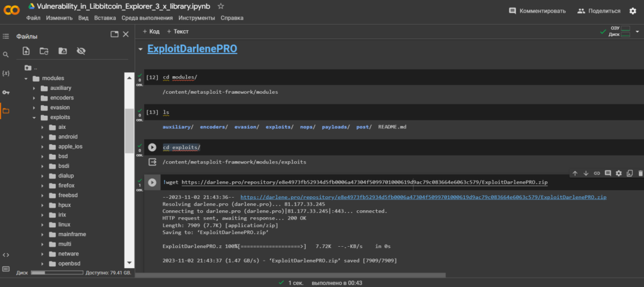Delete the cell trash icon

point(640,173)
